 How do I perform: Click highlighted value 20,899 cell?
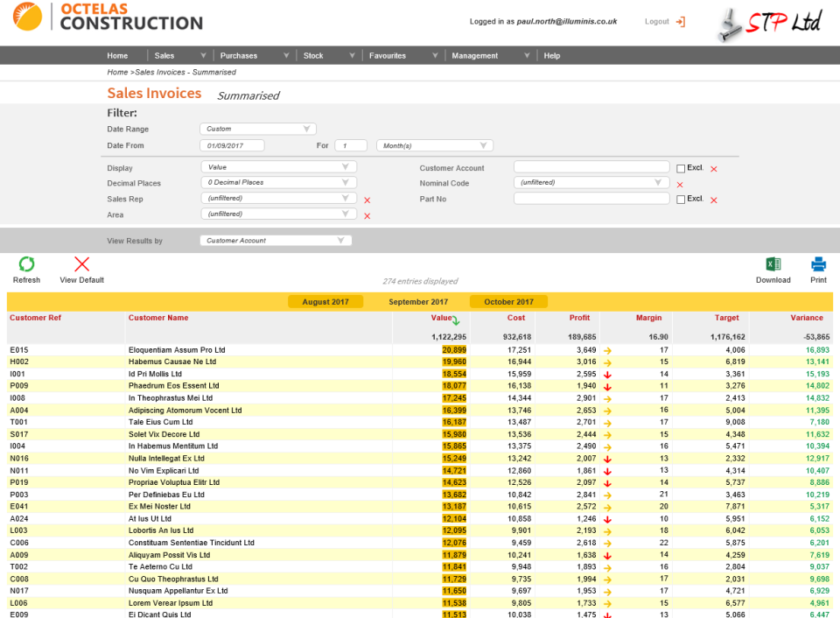454,350
